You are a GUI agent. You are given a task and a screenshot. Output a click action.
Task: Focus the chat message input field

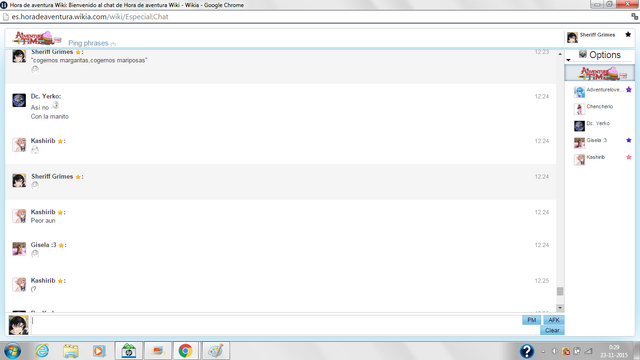pos(276,325)
